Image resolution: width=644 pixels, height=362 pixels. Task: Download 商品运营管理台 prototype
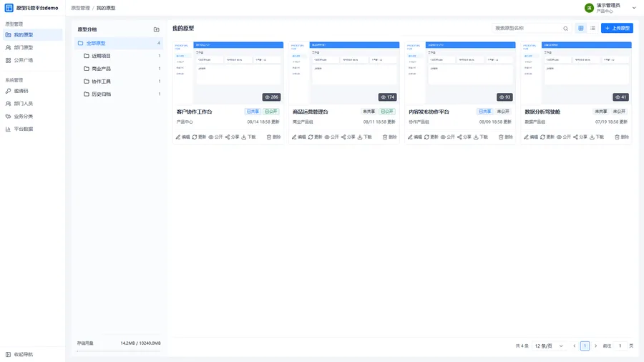point(365,137)
